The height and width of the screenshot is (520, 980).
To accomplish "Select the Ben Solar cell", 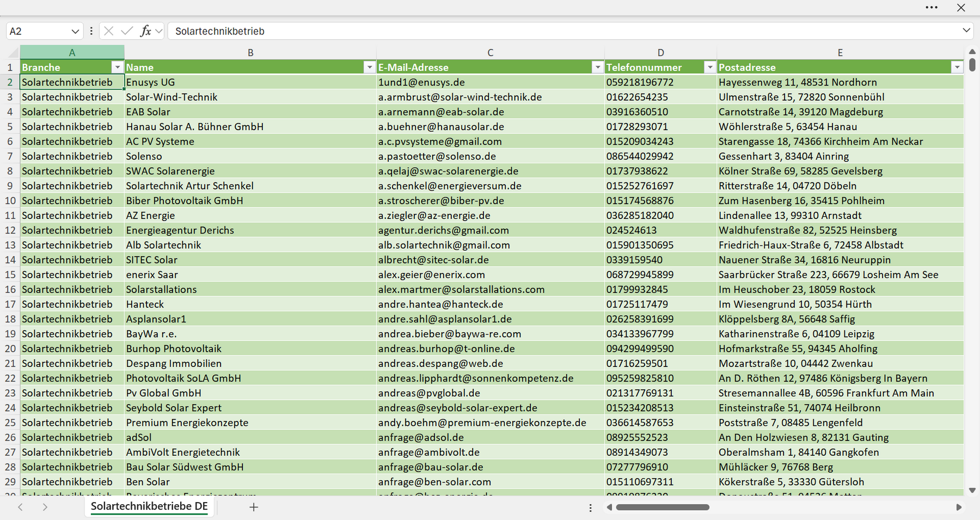I will click(250, 482).
